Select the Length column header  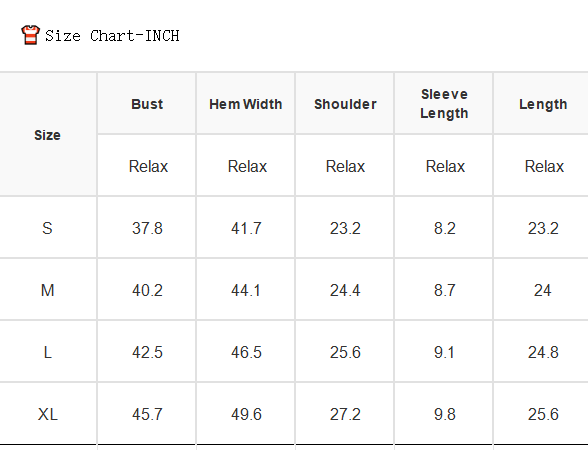[543, 104]
